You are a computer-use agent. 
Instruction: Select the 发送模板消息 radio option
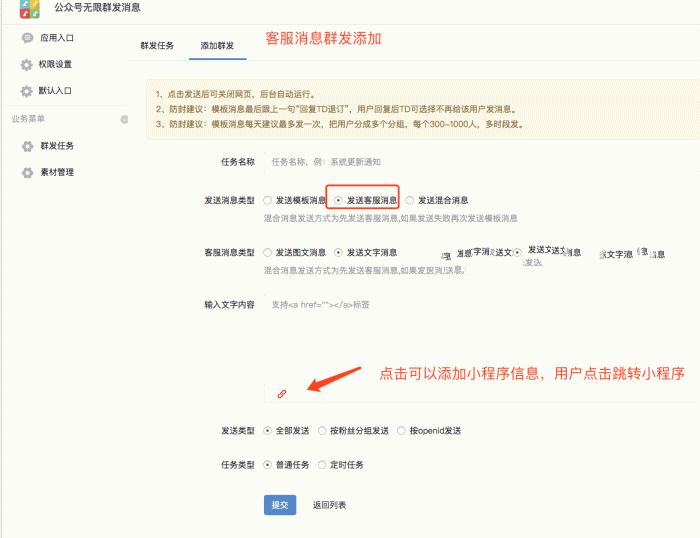pyautogui.click(x=267, y=200)
